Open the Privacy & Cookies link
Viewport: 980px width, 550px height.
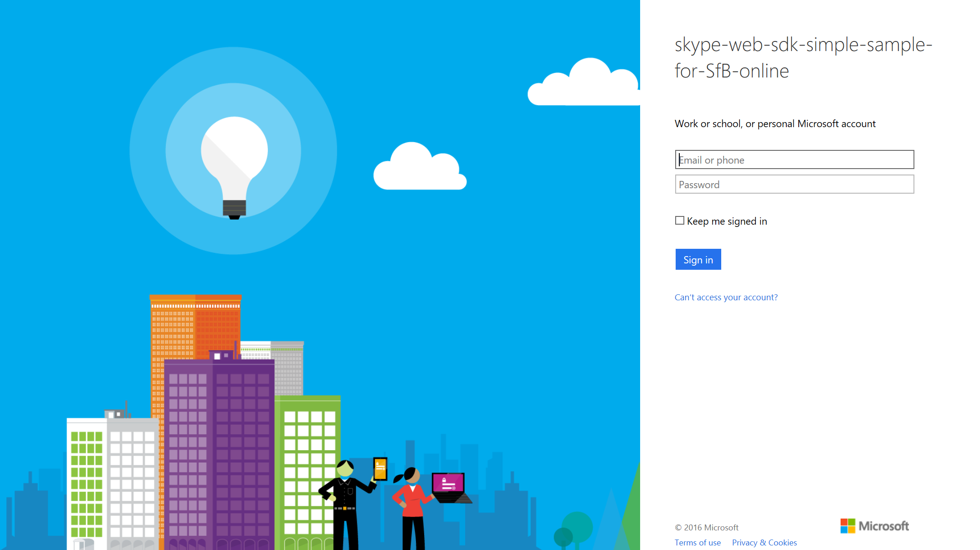(x=764, y=542)
